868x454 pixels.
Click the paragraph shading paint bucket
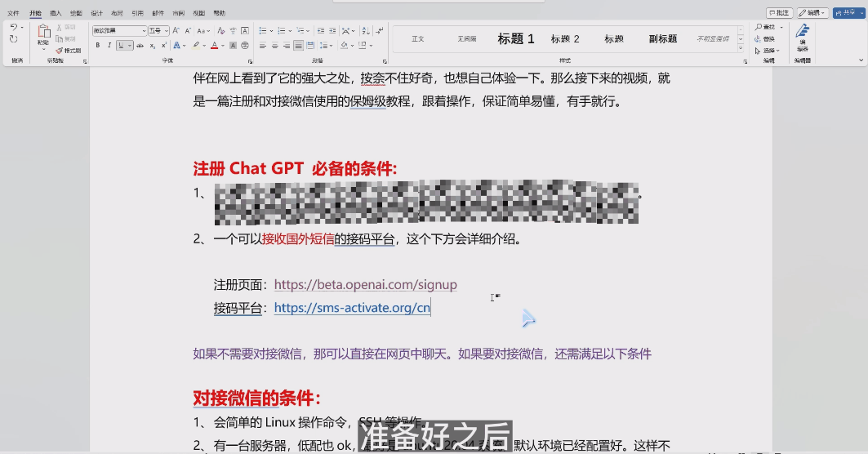pyautogui.click(x=345, y=46)
